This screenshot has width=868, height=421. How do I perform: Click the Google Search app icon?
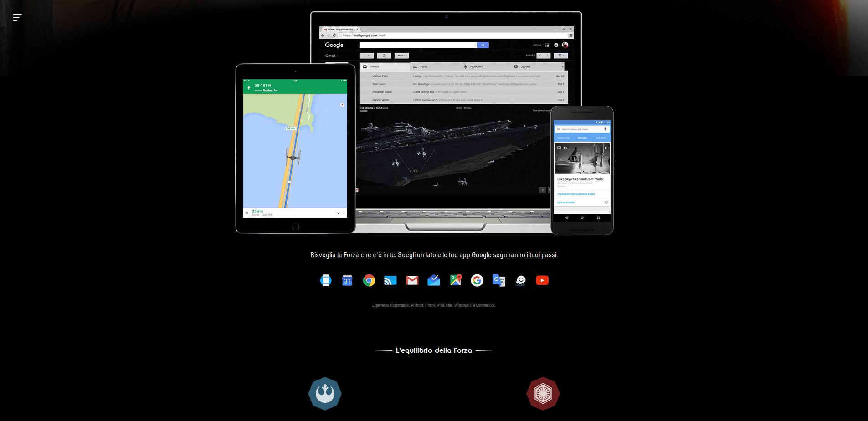point(477,280)
